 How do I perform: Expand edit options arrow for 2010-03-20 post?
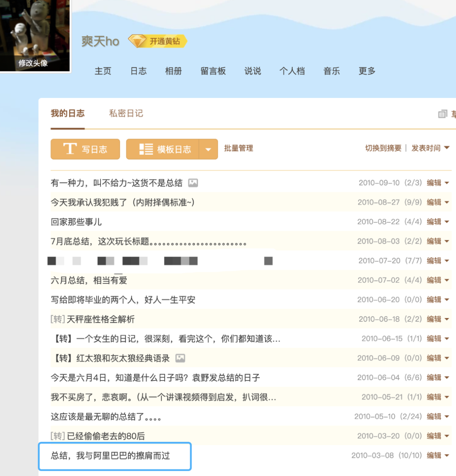pyautogui.click(x=447, y=435)
